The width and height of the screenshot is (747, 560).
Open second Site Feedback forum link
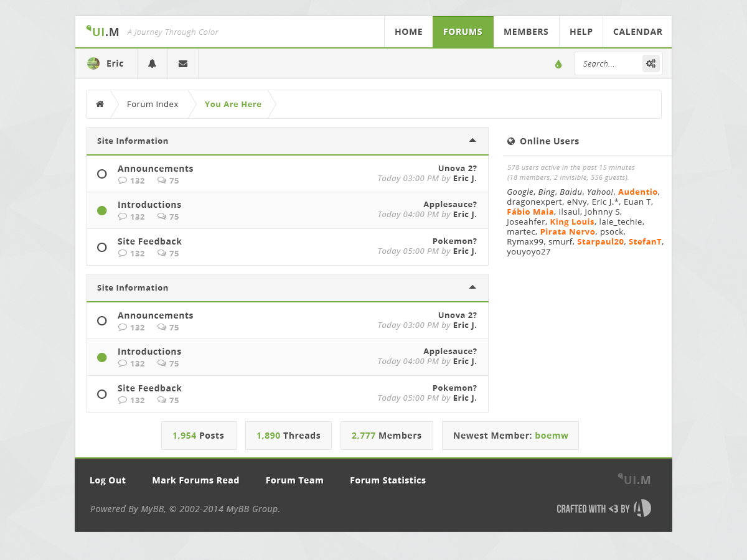click(x=149, y=388)
